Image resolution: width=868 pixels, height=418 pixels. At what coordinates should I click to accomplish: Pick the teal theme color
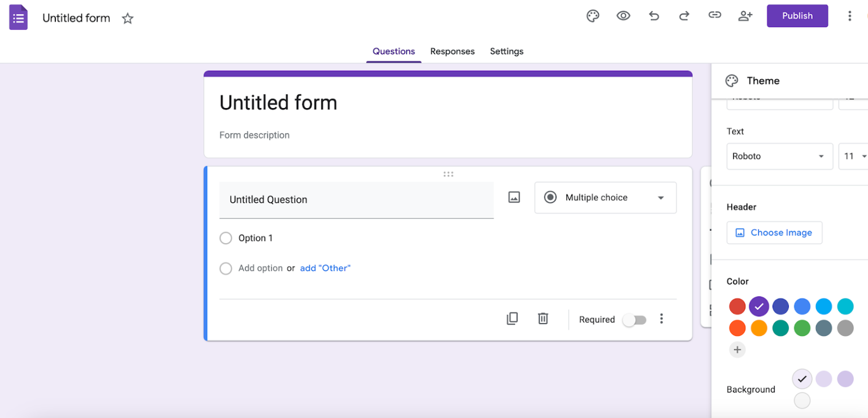(780, 328)
